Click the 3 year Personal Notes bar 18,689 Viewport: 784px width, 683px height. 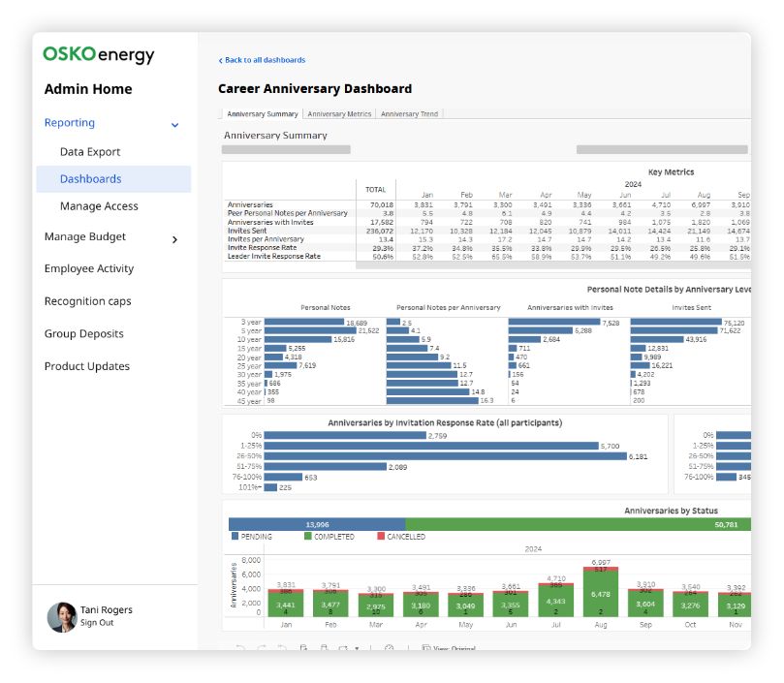304,323
